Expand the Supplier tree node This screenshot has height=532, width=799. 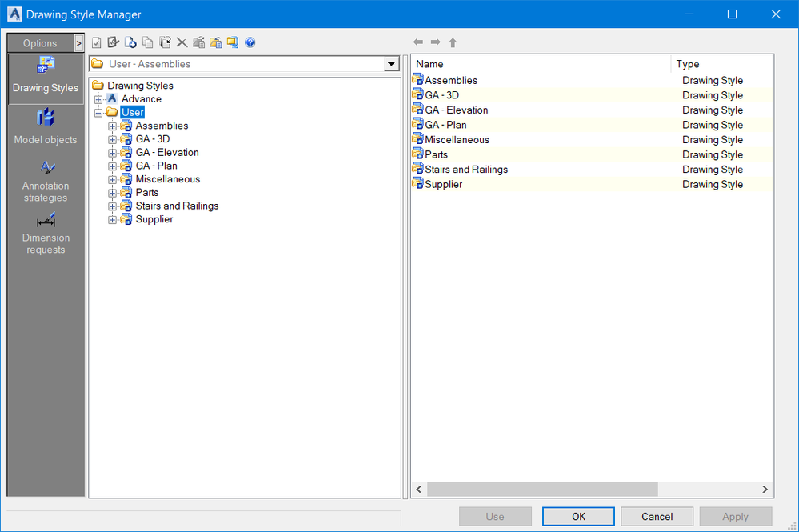(112, 220)
